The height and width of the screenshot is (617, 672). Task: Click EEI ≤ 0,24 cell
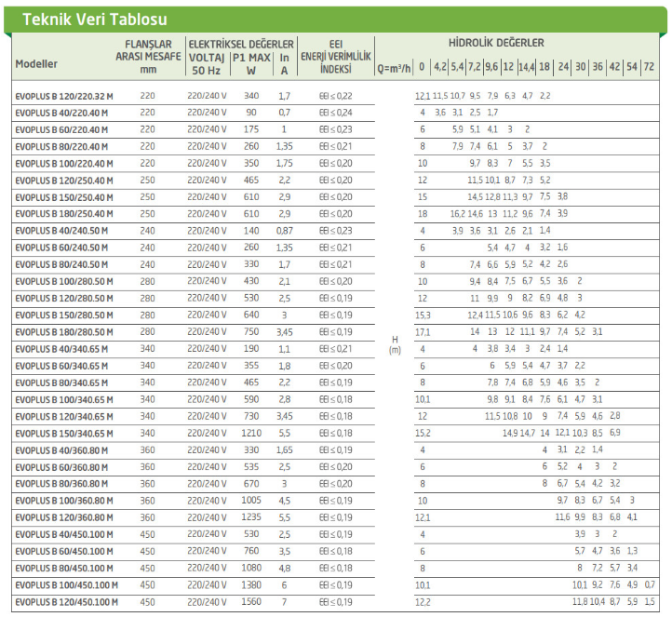(x=336, y=113)
